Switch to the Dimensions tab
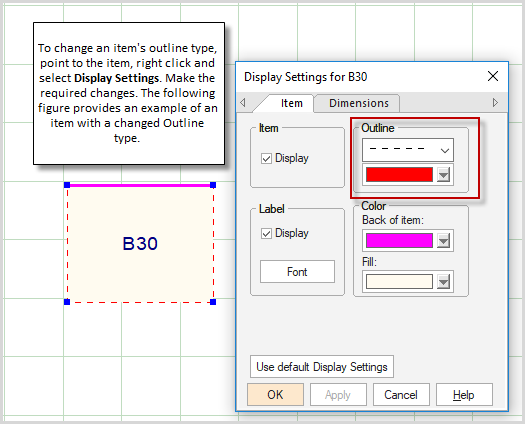This screenshot has width=525, height=424. [x=359, y=103]
